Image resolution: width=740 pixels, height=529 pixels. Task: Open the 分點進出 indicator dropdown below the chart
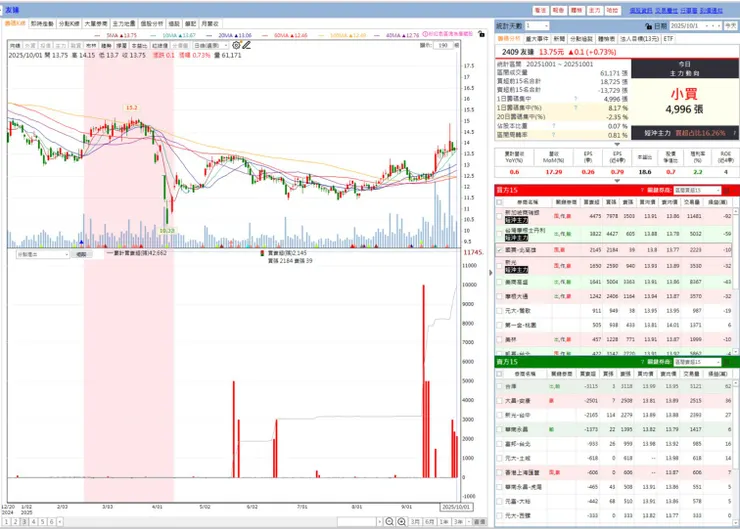click(x=43, y=254)
